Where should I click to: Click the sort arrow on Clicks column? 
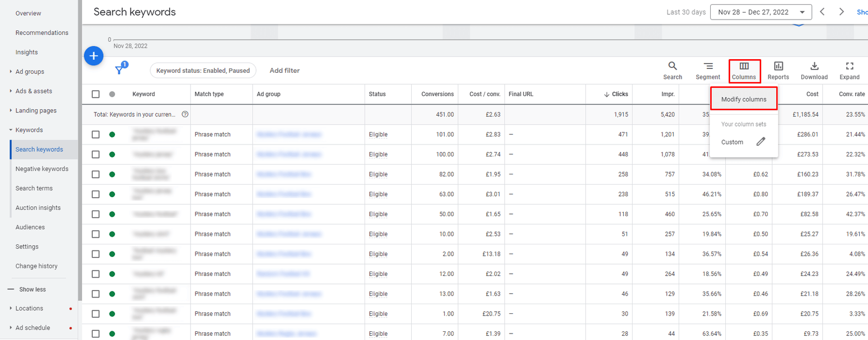(x=607, y=95)
